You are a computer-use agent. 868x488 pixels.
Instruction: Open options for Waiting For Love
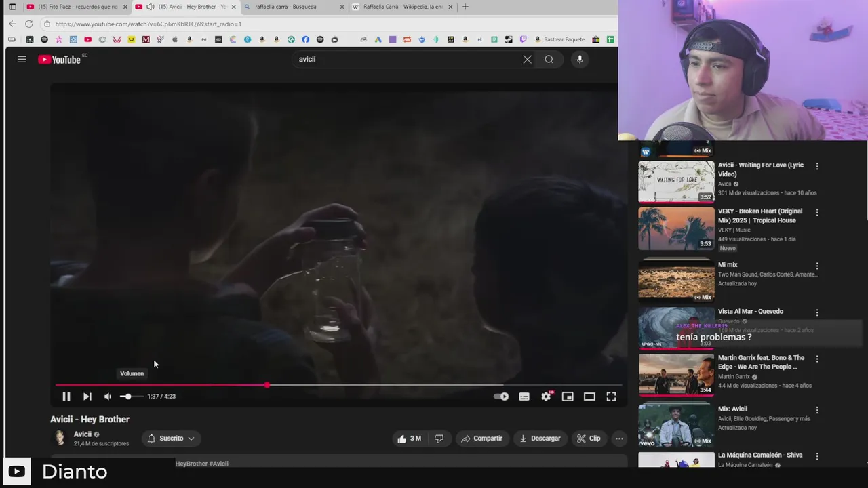pos(817,166)
